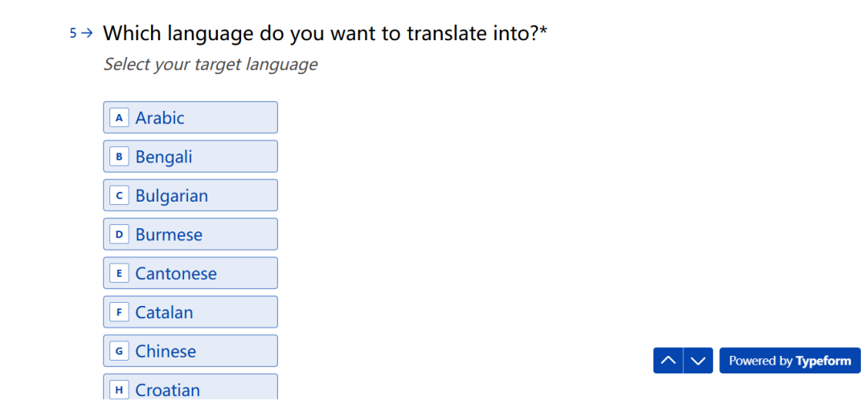The height and width of the screenshot is (400, 868).
Task: Choose Bengali as target language
Action: 190,157
